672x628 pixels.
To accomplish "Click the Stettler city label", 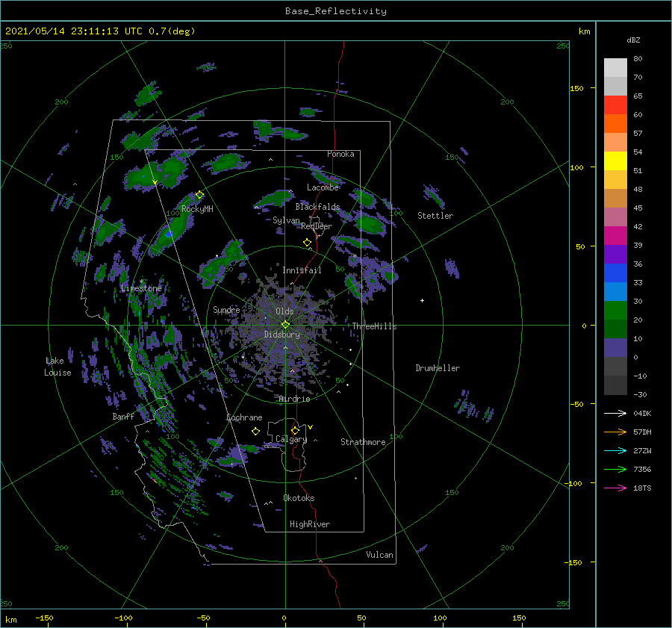I will coord(435,216).
